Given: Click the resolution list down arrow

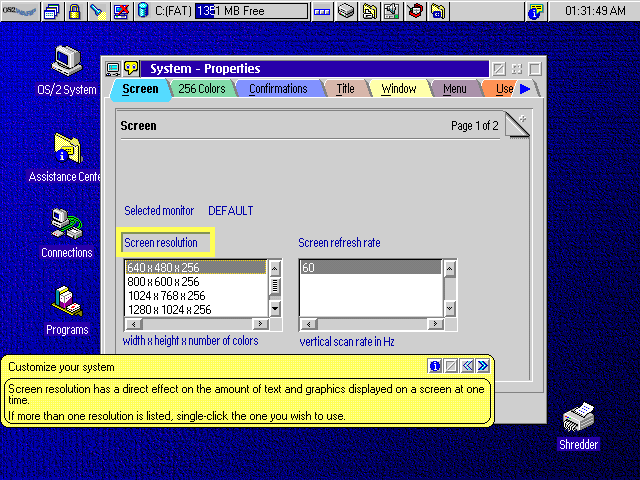Looking at the screenshot, I should point(275,308).
